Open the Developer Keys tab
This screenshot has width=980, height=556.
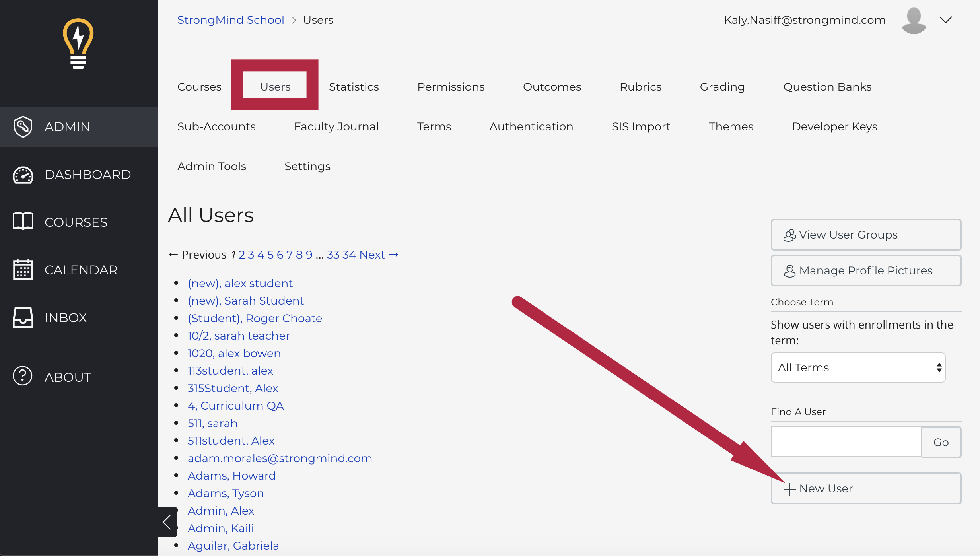(834, 126)
